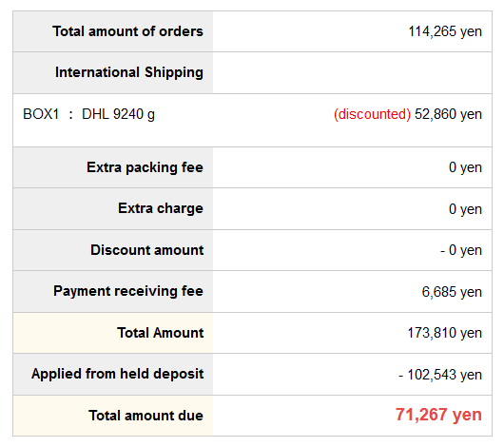Select the red 71,267 yen amount due
The height and width of the screenshot is (447, 504).
(438, 415)
